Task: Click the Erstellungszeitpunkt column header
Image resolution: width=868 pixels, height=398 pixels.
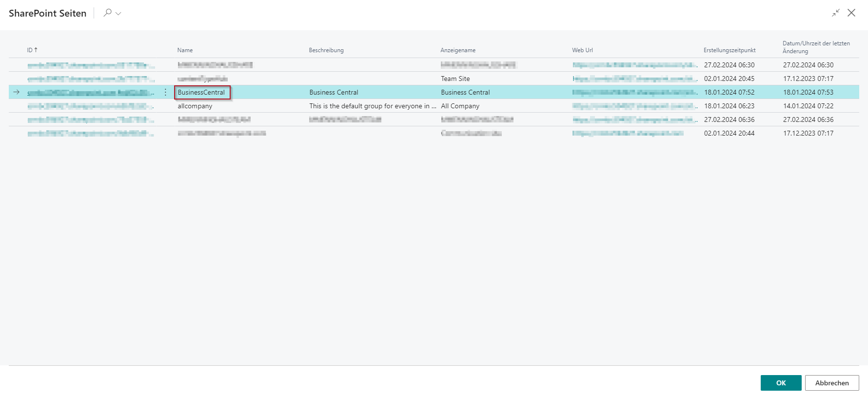Action: pos(730,50)
